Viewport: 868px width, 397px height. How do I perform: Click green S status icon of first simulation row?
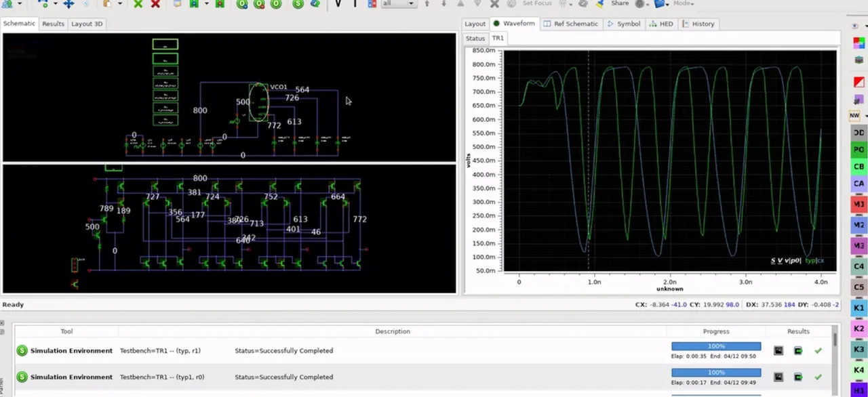[22, 351]
